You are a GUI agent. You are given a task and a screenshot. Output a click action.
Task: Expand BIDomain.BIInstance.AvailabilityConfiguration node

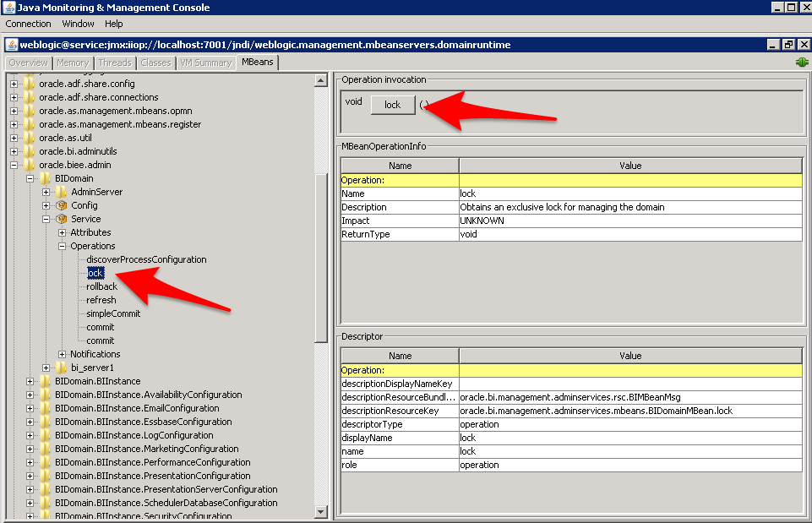click(x=30, y=395)
